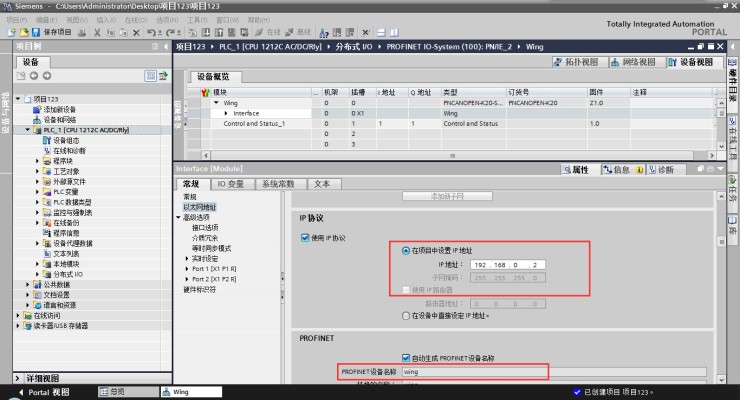Open the 添加新设备 add device item
The width and height of the screenshot is (740, 400).
tap(60, 108)
